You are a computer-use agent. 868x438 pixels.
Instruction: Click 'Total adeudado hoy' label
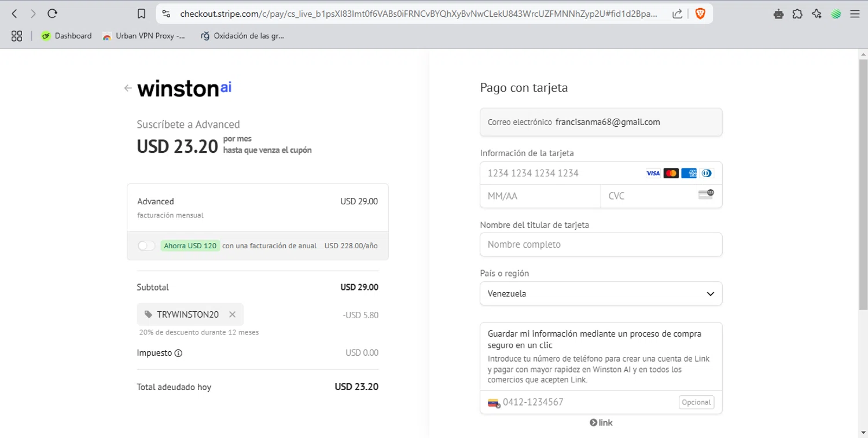point(174,387)
